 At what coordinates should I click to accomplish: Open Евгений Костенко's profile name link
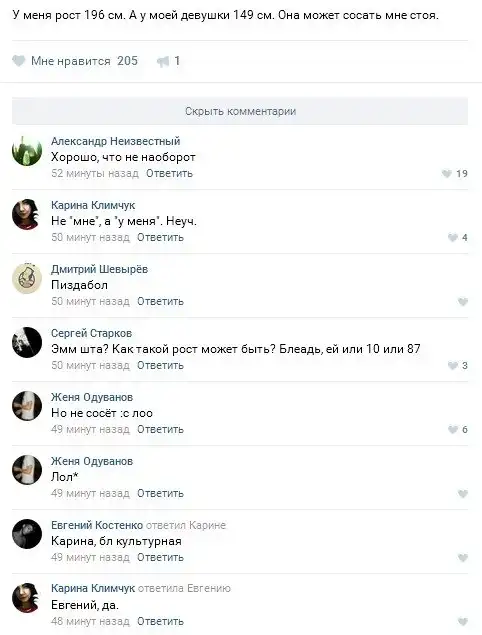click(97, 525)
